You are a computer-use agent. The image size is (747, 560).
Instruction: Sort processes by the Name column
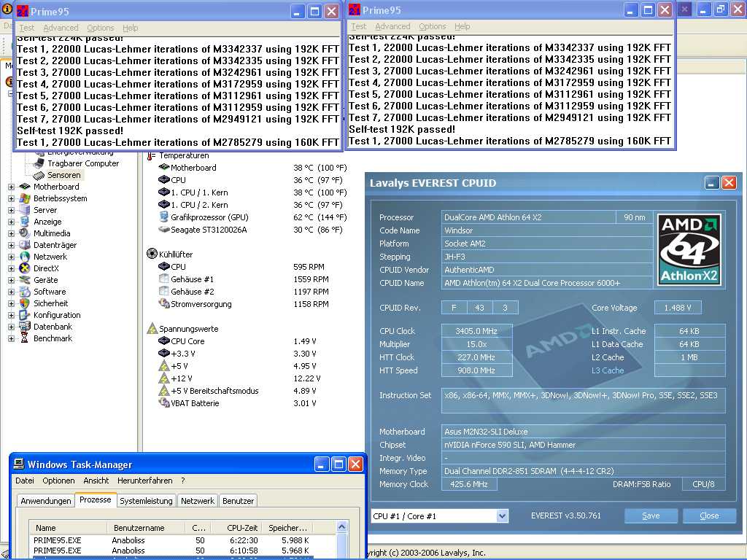(68, 528)
